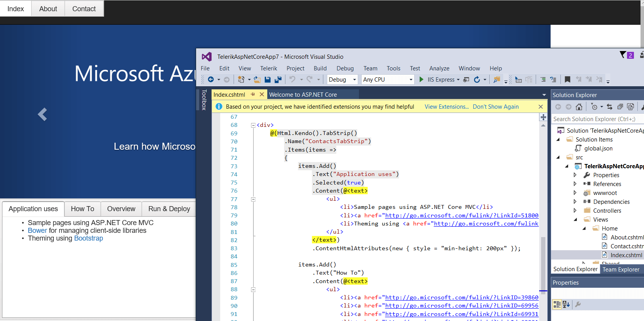This screenshot has width=644, height=321.
Task: Expand the Dependencies node
Action: [575, 202]
